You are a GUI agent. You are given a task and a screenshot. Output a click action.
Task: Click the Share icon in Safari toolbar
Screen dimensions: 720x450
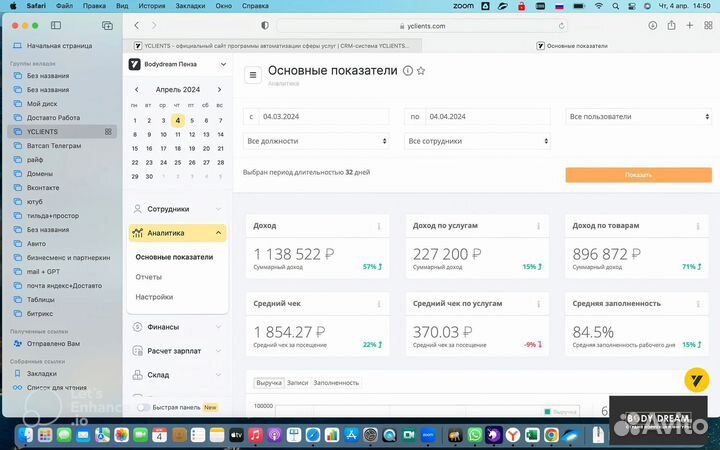[x=671, y=25]
